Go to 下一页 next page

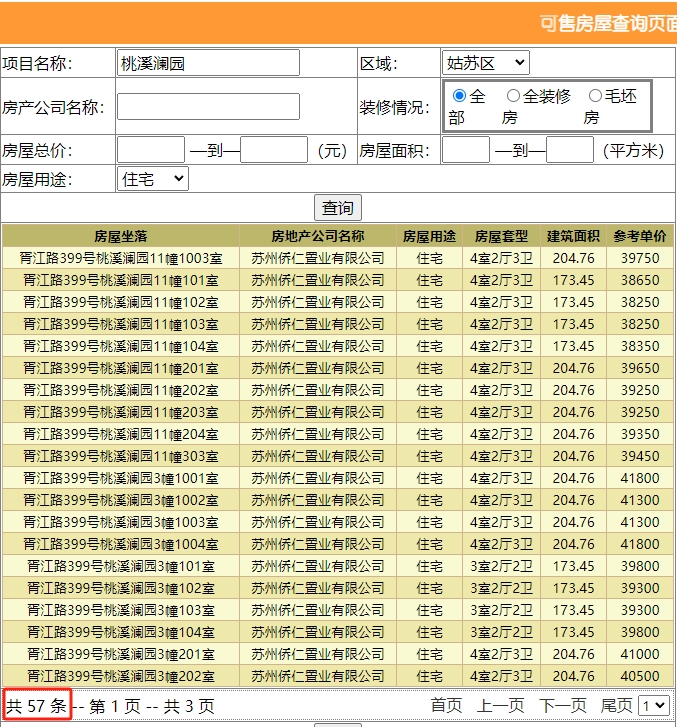click(563, 706)
